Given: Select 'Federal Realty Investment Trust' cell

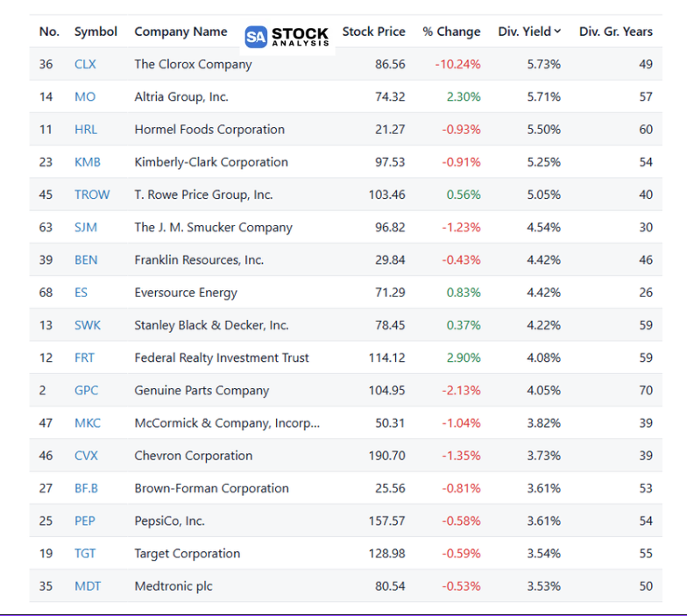Looking at the screenshot, I should [221, 358].
